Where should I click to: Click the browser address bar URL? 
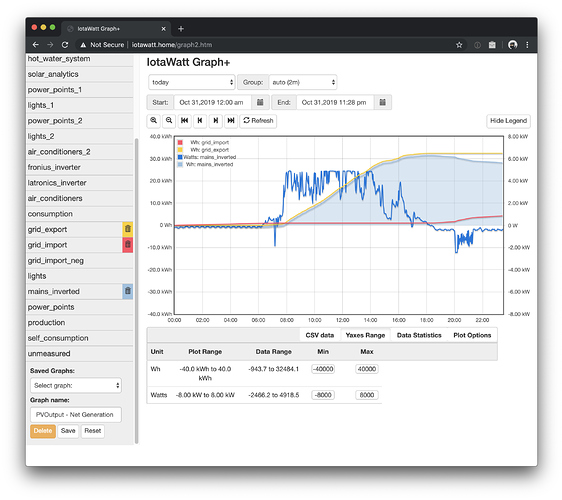[172, 45]
